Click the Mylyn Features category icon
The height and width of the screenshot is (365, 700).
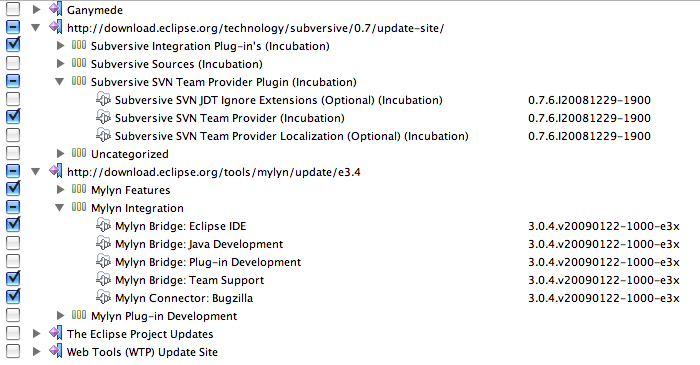[x=79, y=189]
